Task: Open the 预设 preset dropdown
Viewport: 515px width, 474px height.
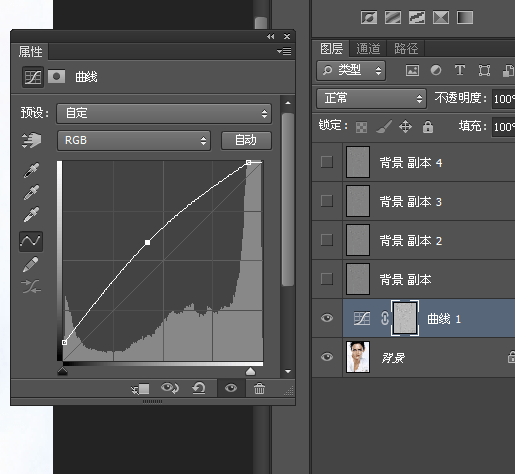Action: pos(164,113)
